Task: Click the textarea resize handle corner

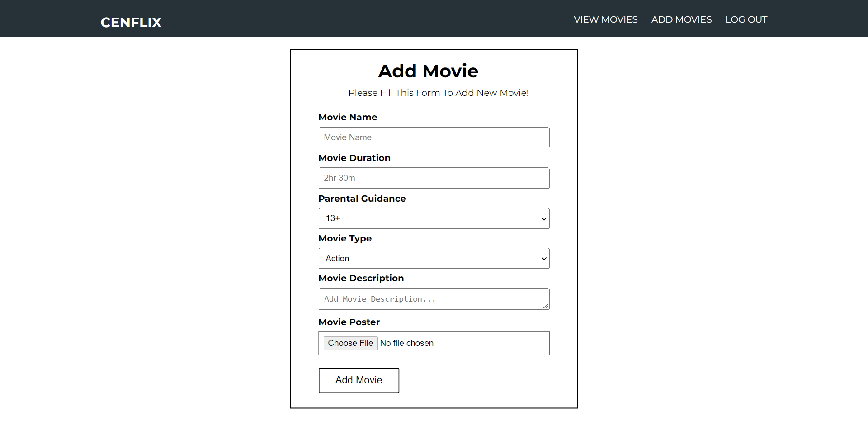Action: point(546,307)
